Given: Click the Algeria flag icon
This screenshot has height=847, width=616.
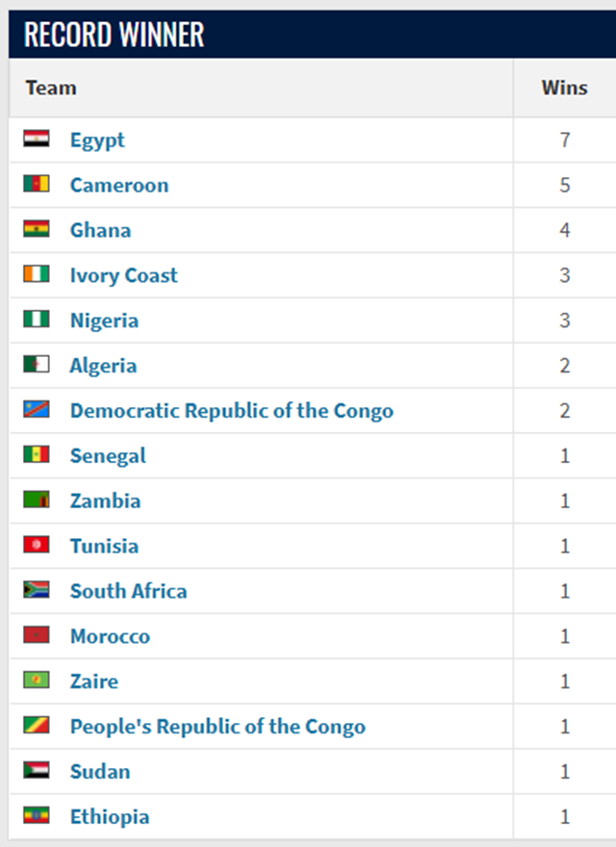Looking at the screenshot, I should pos(37,365).
